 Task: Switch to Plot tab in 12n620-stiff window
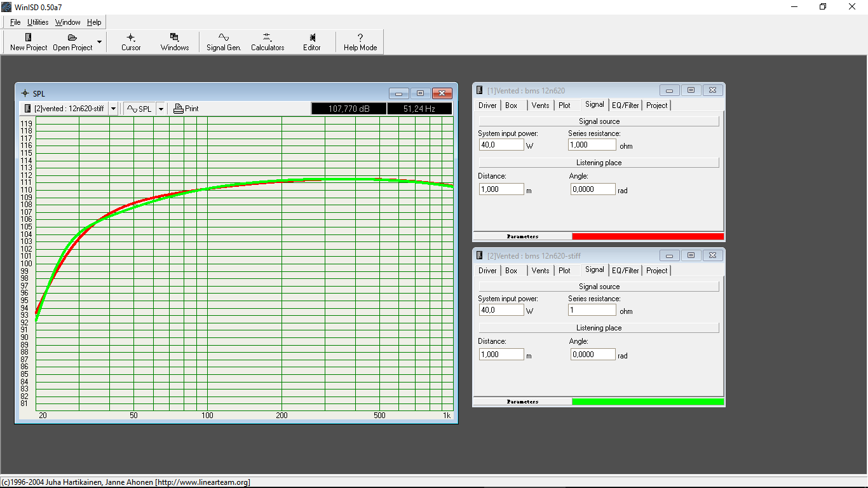point(565,271)
